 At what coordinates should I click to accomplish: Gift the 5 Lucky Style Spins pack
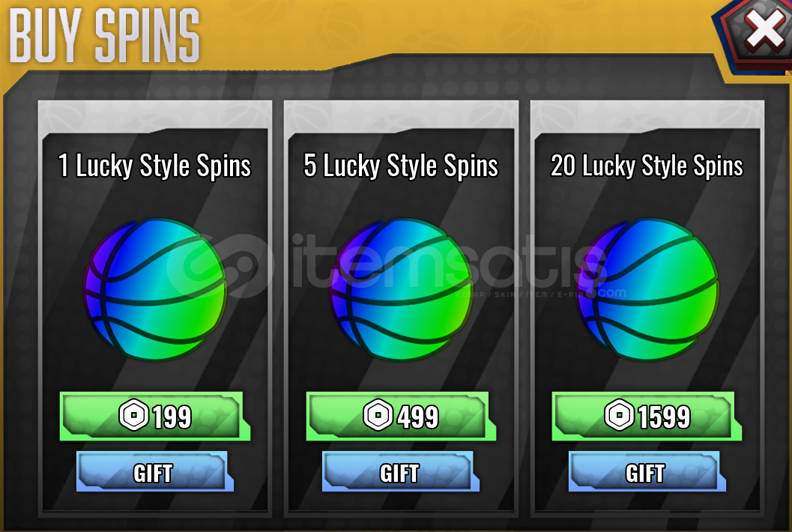pos(401,471)
